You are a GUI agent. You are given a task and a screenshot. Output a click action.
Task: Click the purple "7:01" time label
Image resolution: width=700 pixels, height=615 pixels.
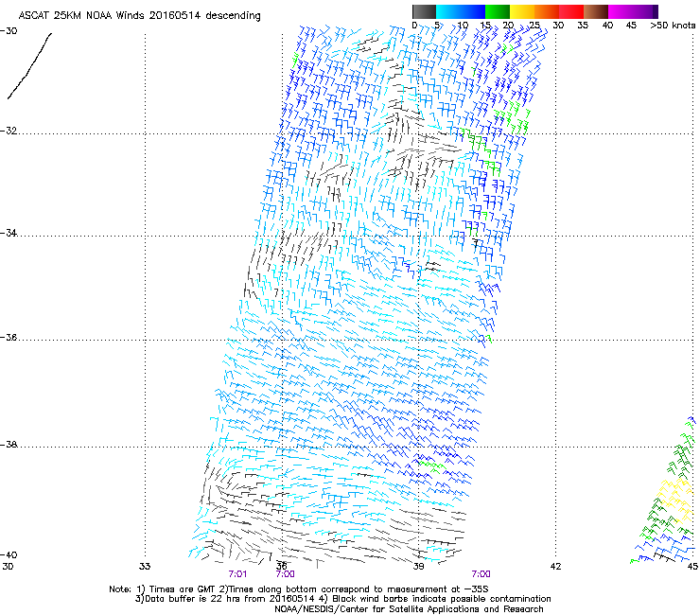237,574
